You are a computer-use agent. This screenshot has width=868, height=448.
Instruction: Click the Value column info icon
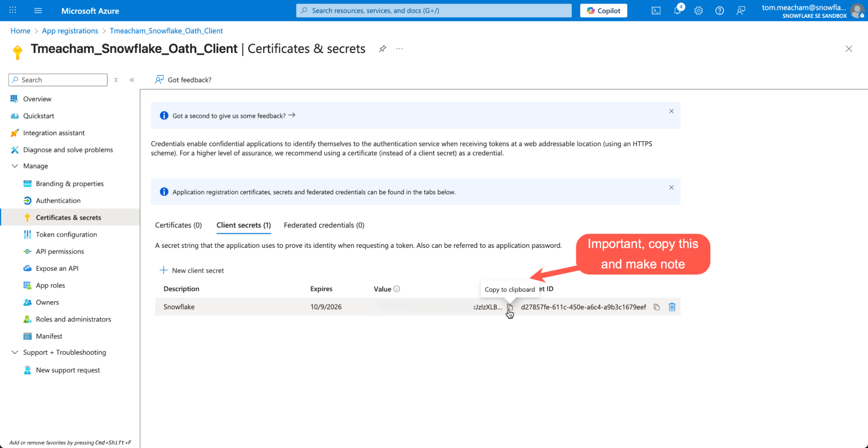(396, 289)
